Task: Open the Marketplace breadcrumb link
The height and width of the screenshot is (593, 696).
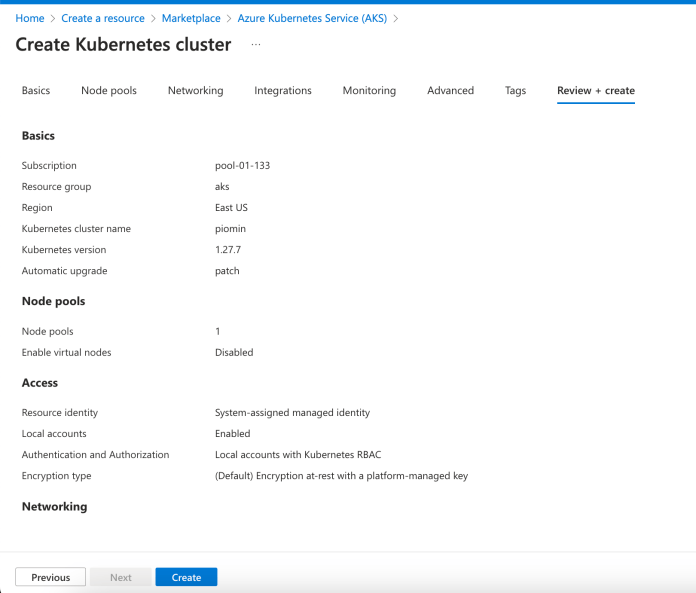Action: click(x=191, y=18)
